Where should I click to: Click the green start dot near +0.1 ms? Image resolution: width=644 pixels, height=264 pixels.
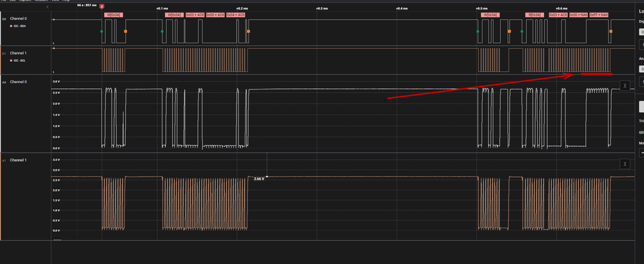coord(162,31)
